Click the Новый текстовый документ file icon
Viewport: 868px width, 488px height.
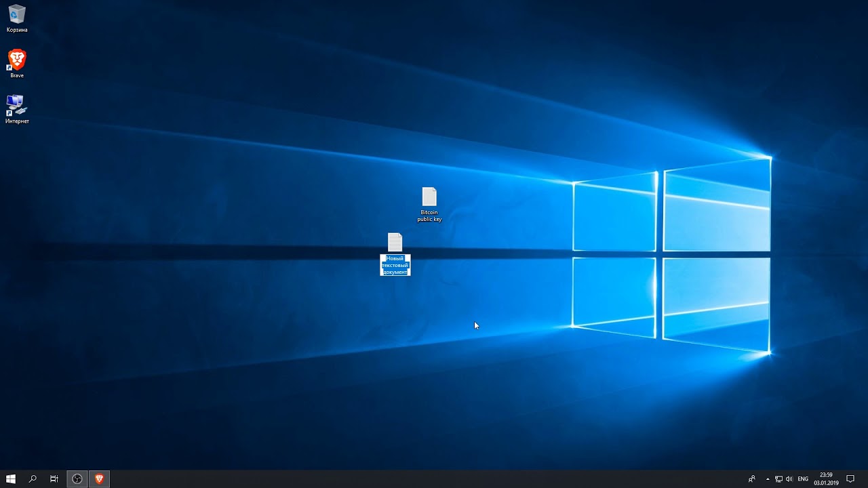tap(395, 242)
